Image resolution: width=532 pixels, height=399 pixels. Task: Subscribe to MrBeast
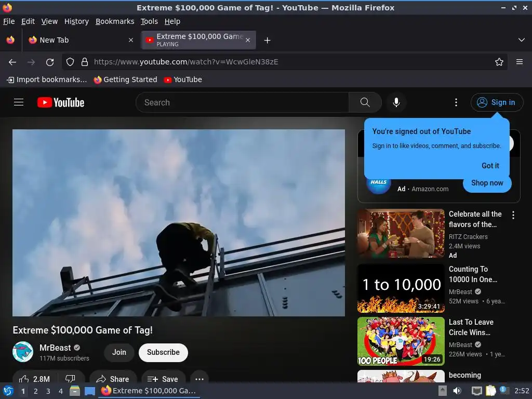point(163,352)
